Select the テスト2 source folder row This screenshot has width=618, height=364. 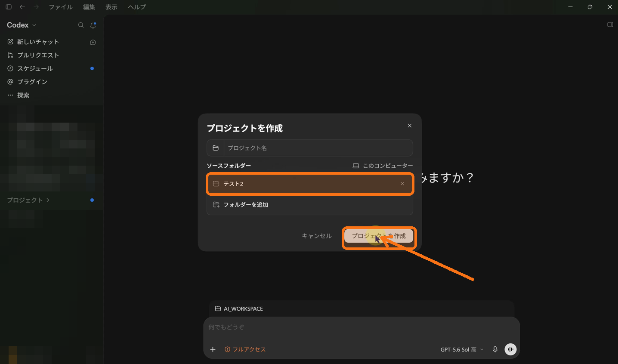click(310, 184)
